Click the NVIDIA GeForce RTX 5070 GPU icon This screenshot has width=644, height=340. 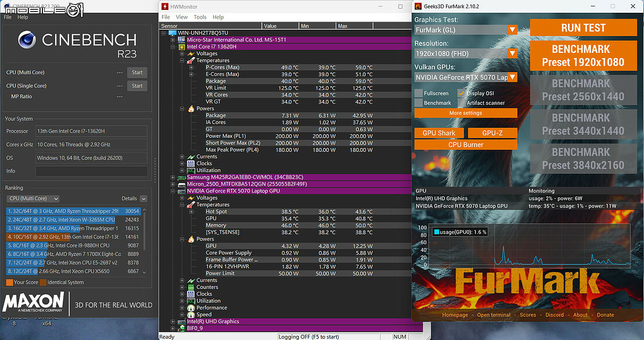(x=182, y=191)
